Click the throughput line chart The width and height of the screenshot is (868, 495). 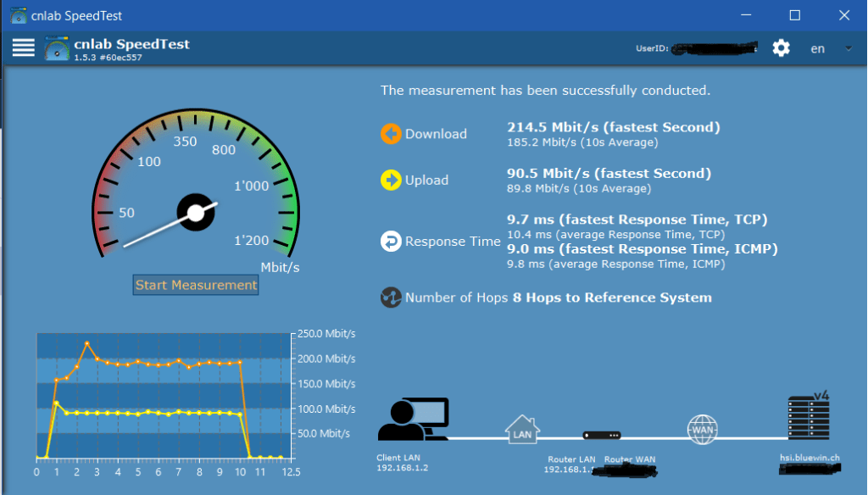(161, 394)
